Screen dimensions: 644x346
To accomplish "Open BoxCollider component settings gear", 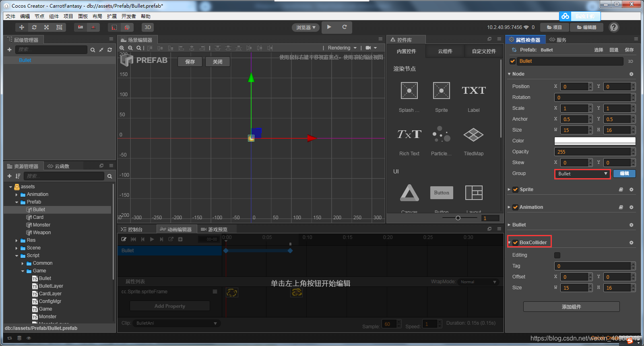I will click(x=631, y=243).
